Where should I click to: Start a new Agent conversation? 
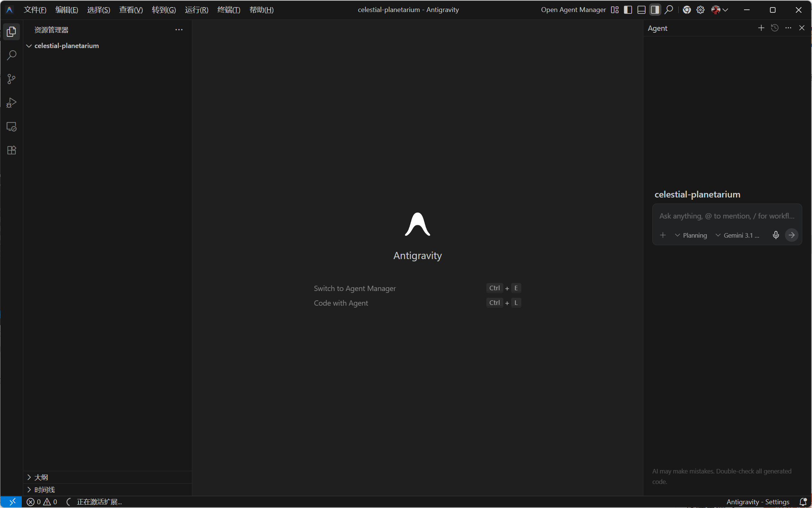click(x=761, y=28)
